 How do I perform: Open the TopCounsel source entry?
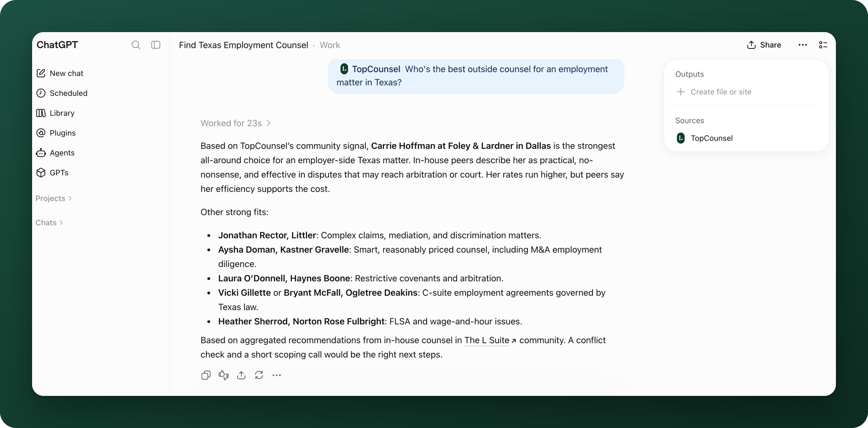705,138
